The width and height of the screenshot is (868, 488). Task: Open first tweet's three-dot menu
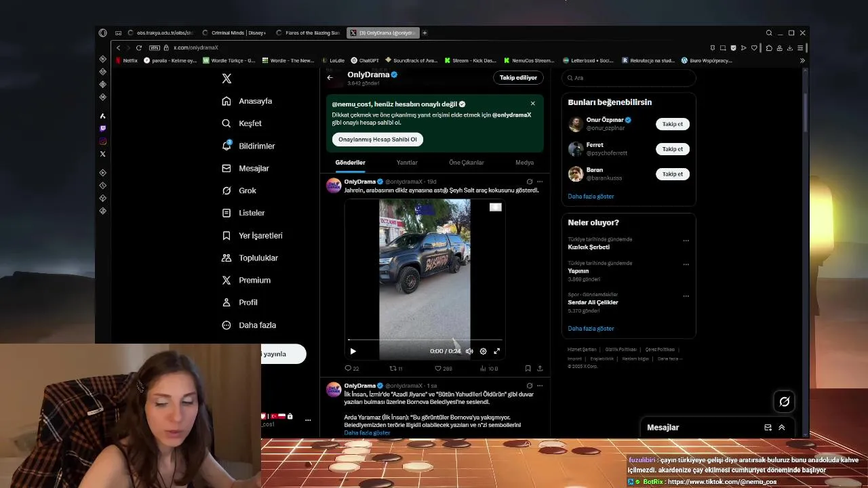pos(540,182)
